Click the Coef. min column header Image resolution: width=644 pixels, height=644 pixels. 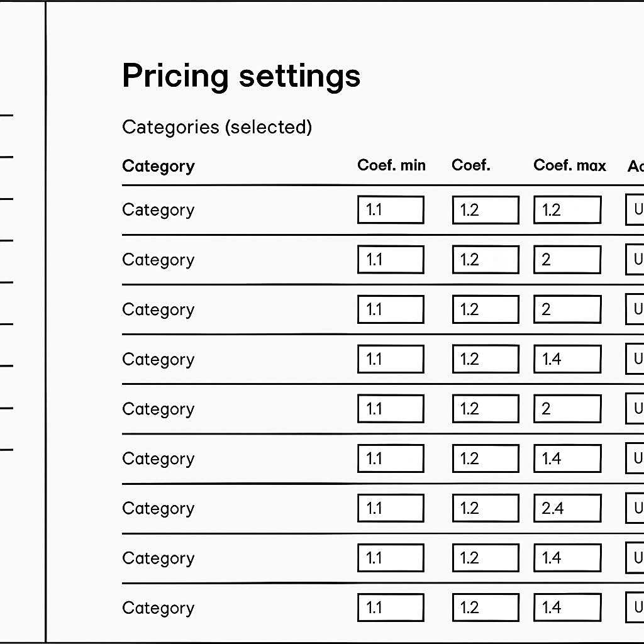[391, 165]
